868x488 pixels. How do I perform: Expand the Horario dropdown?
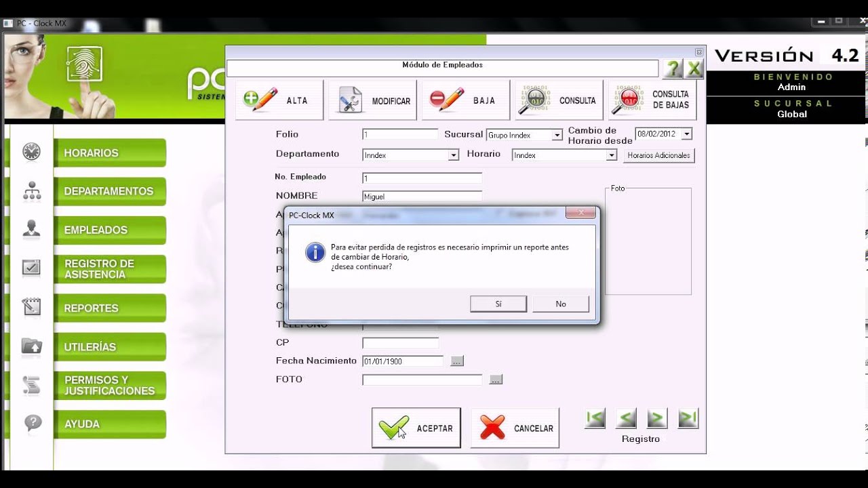tap(611, 155)
